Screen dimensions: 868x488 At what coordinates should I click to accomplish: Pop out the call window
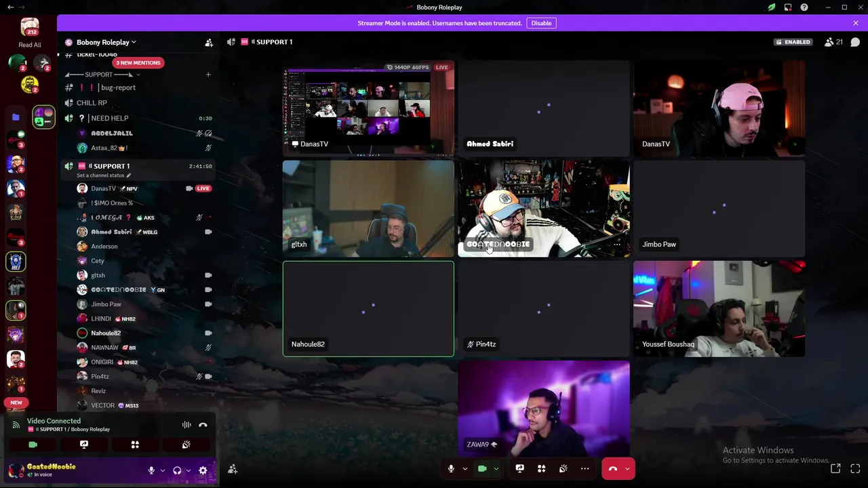pos(836,468)
